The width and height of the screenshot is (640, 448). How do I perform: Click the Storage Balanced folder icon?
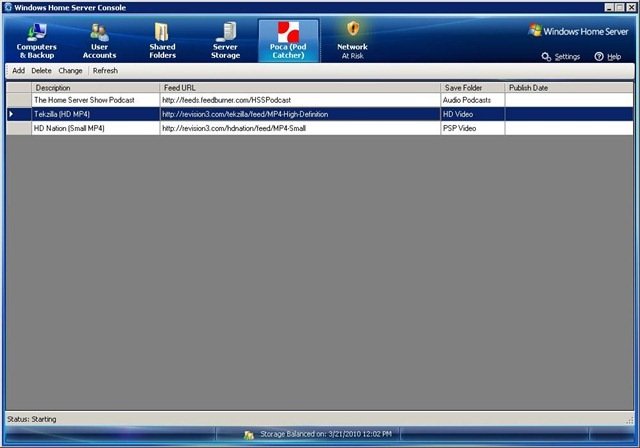pos(249,435)
